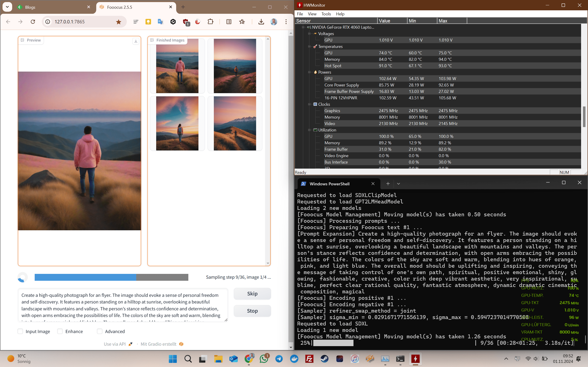588x367 pixels.
Task: Open WhatsApp from the taskbar
Action: point(264,359)
